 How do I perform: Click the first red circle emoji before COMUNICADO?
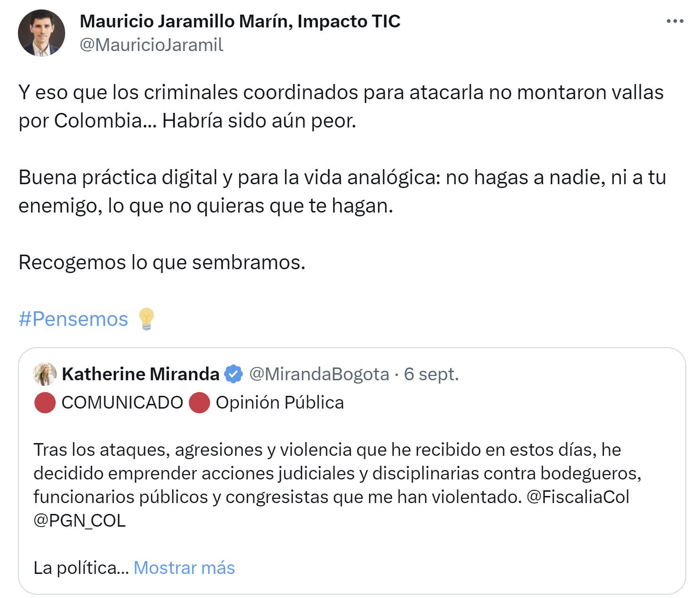45,403
